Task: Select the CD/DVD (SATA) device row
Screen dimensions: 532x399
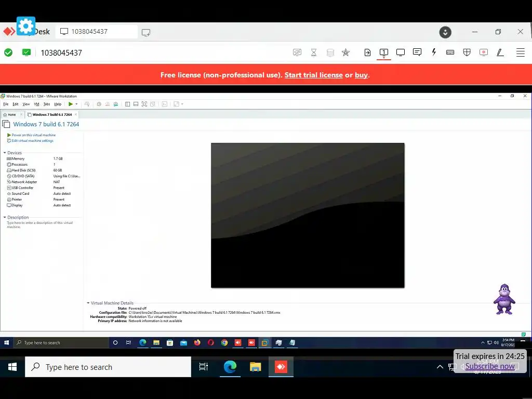Action: pos(44,176)
